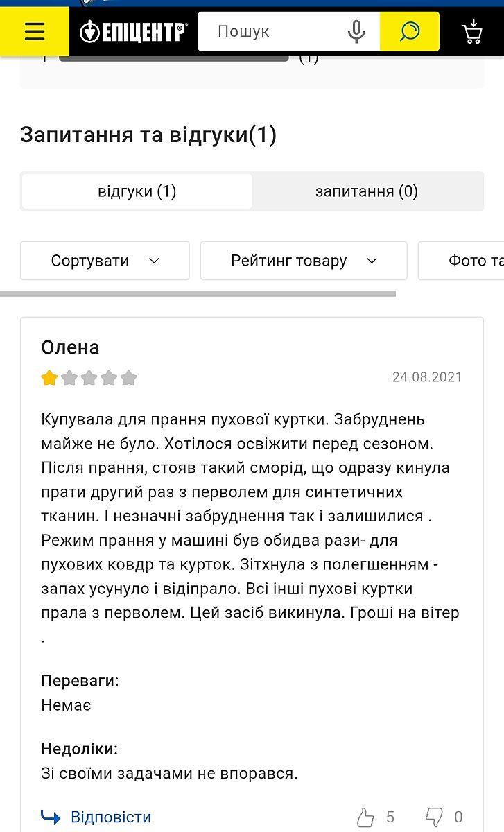Activate voice search microphone
This screenshot has width=504, height=832.
[356, 32]
